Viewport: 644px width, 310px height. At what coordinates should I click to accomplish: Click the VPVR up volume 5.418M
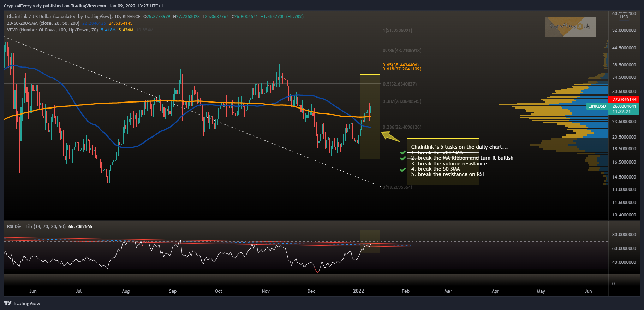point(108,30)
